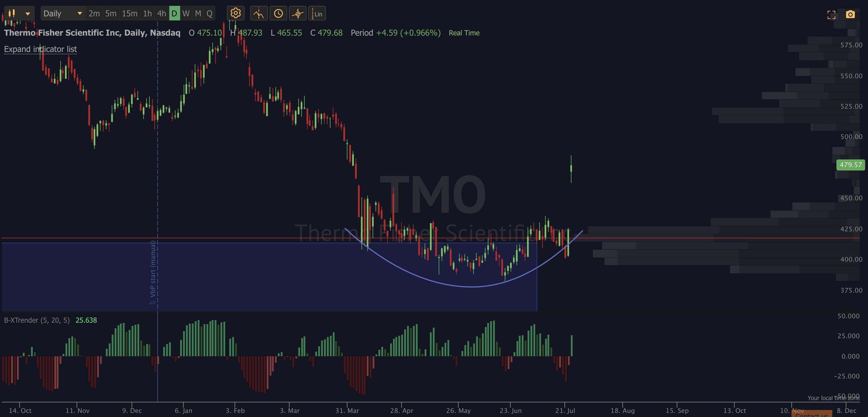Toggle the W weekly timeframe button

[186, 13]
